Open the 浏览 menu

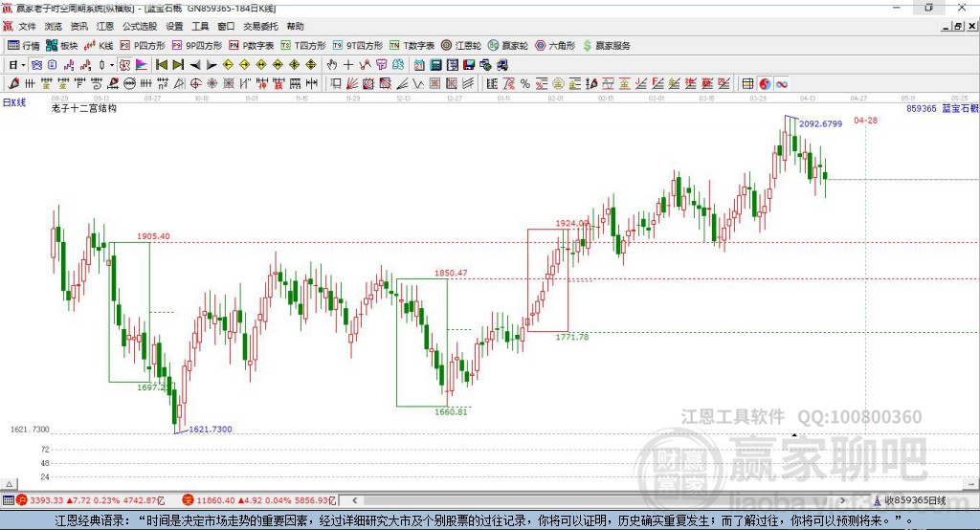(54, 26)
